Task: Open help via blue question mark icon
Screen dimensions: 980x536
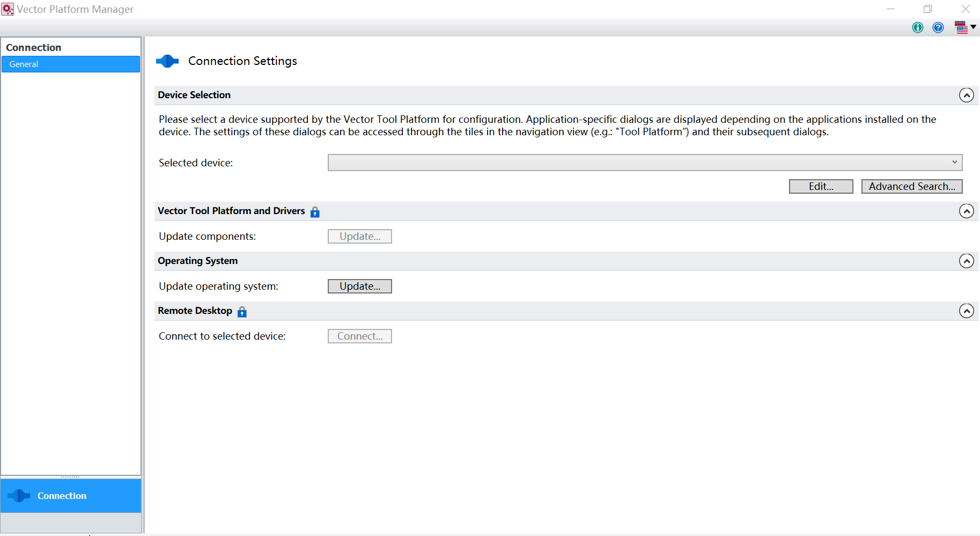Action: click(938, 27)
